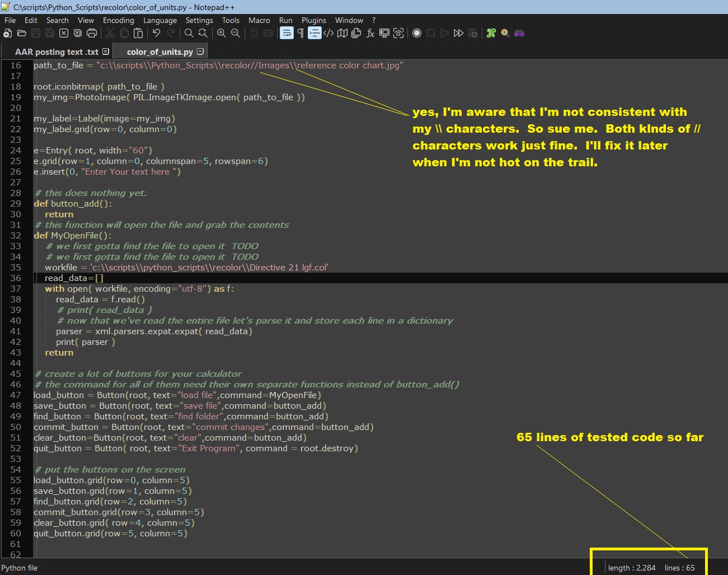Click the 'load_button.grid(row=0, column=5)' line
The height and width of the screenshot is (575, 728).
(x=112, y=480)
